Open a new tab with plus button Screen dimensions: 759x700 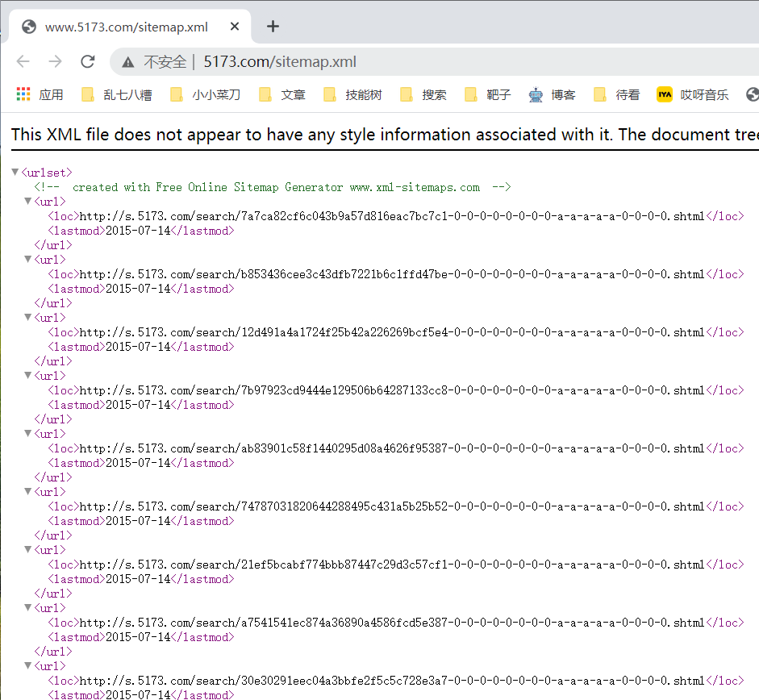pos(273,26)
